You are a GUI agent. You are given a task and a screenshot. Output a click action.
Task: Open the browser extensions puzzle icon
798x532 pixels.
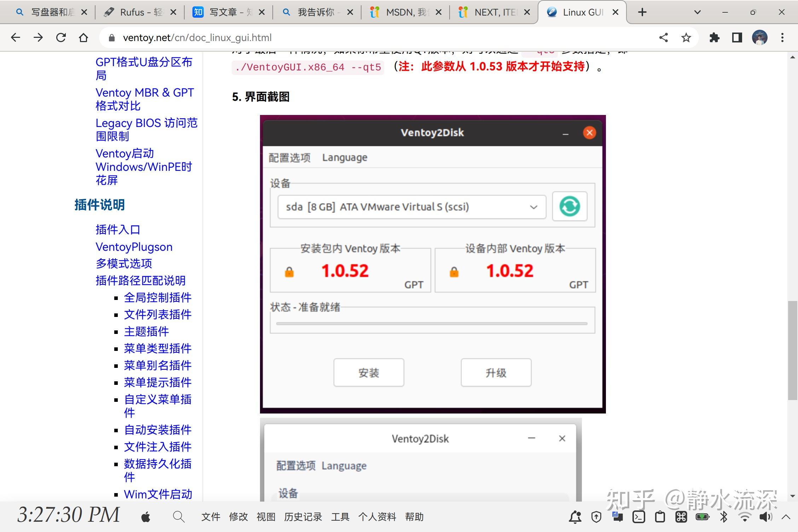tap(715, 37)
